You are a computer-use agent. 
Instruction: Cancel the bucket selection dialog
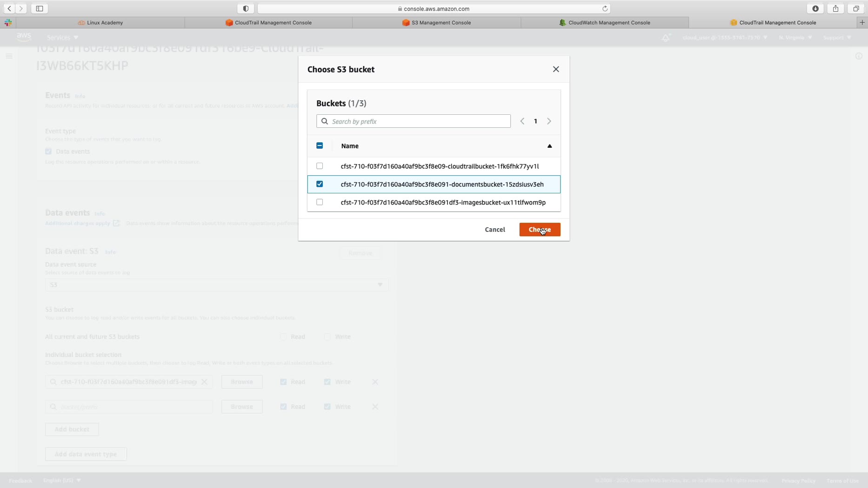[x=495, y=230]
